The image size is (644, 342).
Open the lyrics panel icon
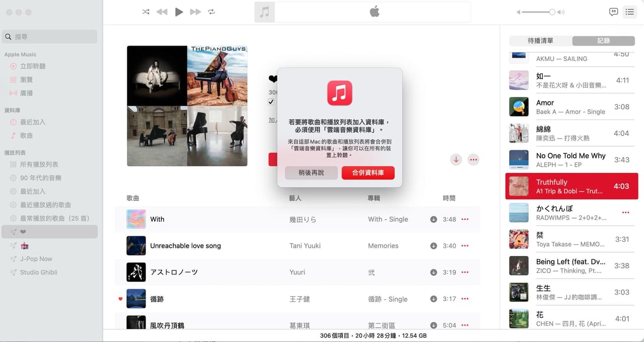click(x=613, y=12)
